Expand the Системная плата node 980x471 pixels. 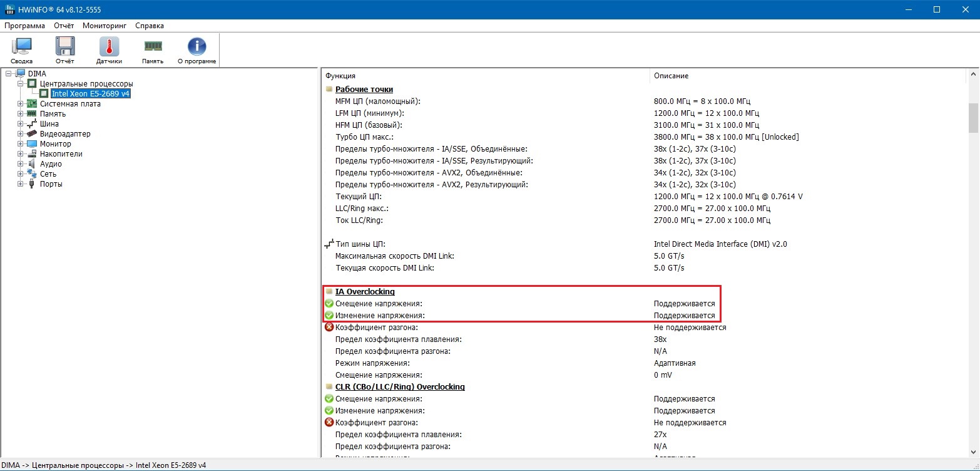[x=21, y=104]
